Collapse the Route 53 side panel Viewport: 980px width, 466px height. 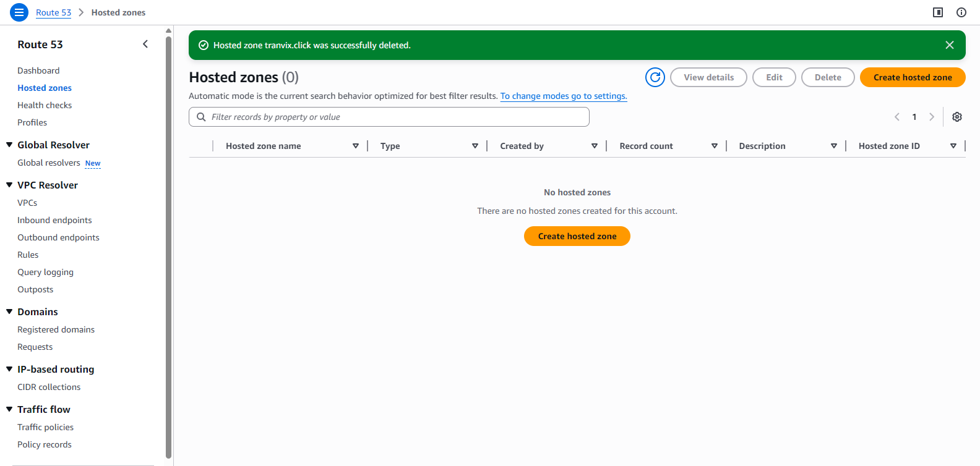point(145,44)
